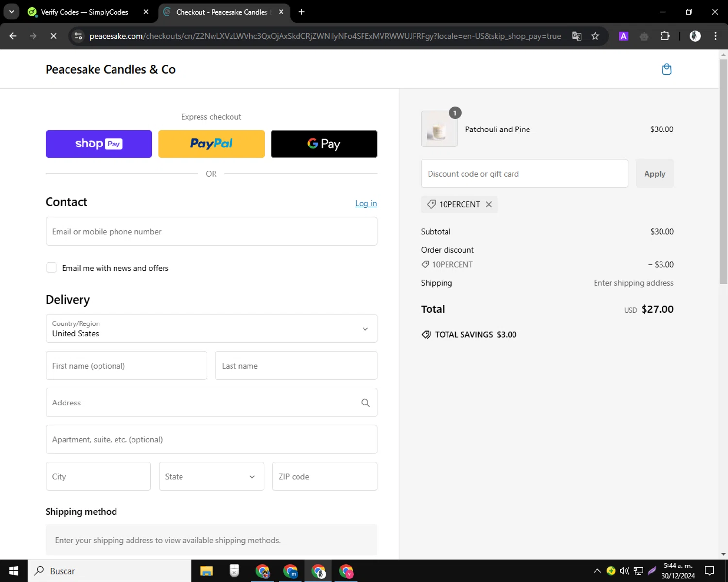Click the page vertical scrollbar thumb

723,171
